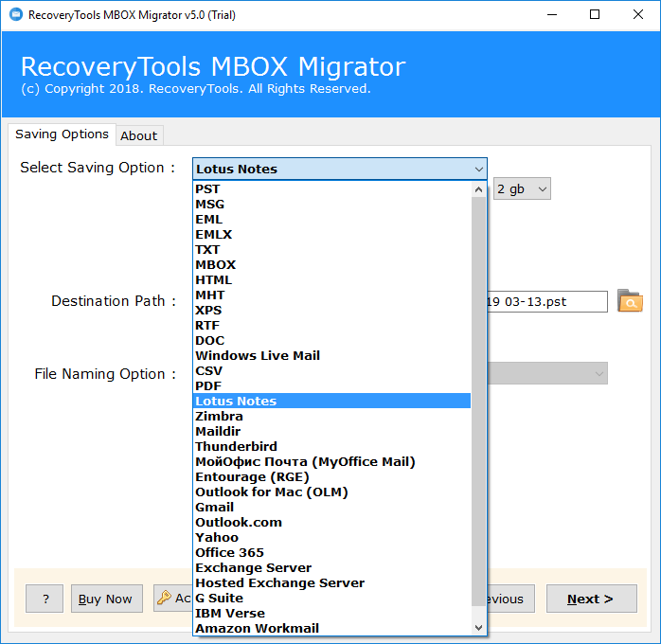The image size is (661, 644).
Task: Choose the HTML saving option
Action: pos(332,280)
